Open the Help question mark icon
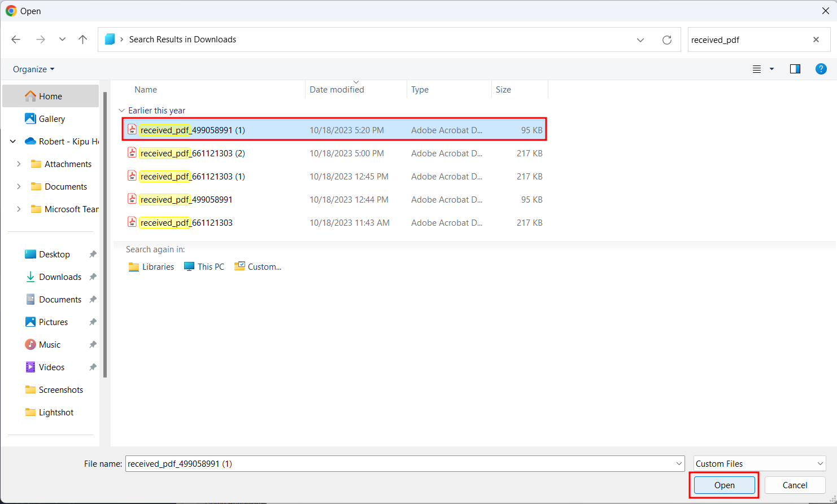This screenshot has height=504, width=837. 821,69
